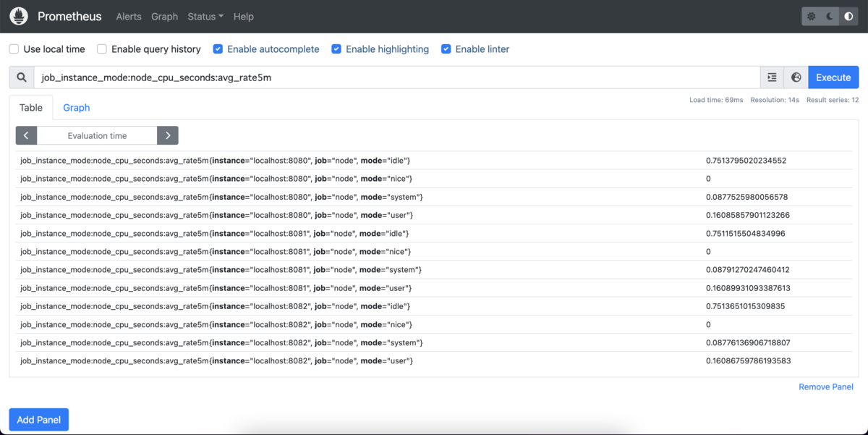Enable query history checkbox

(x=102, y=49)
